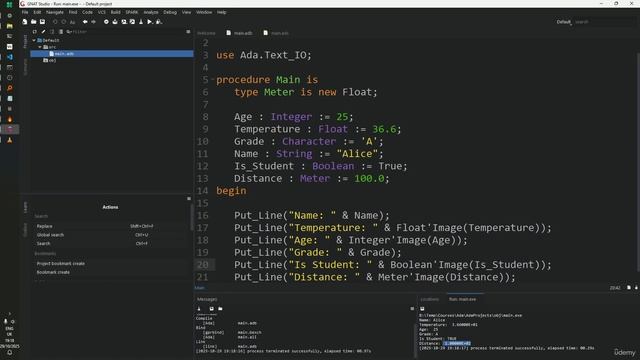Click the lock icon in editor status bar
640x360 pixels.
[x=636, y=288]
